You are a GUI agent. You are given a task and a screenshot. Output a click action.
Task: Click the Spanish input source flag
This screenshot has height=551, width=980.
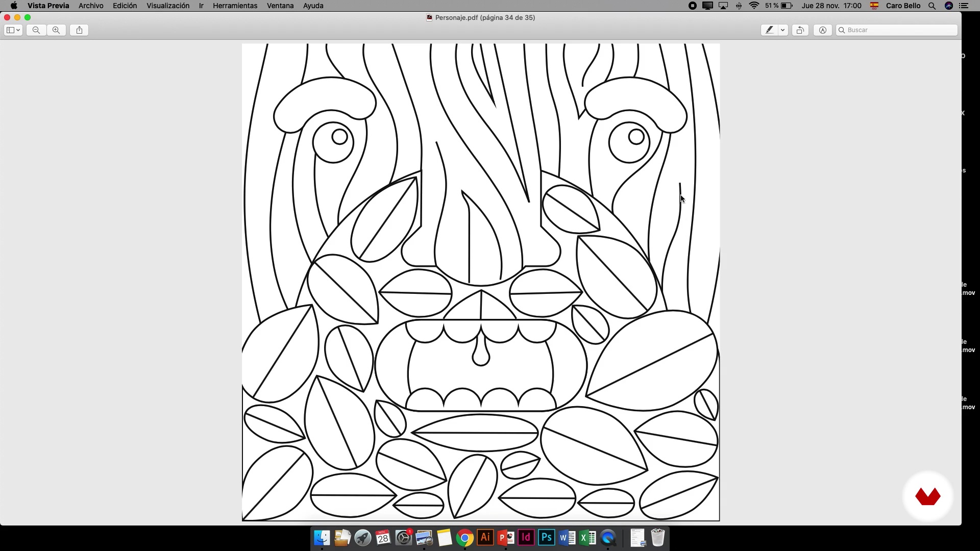pos(874,6)
